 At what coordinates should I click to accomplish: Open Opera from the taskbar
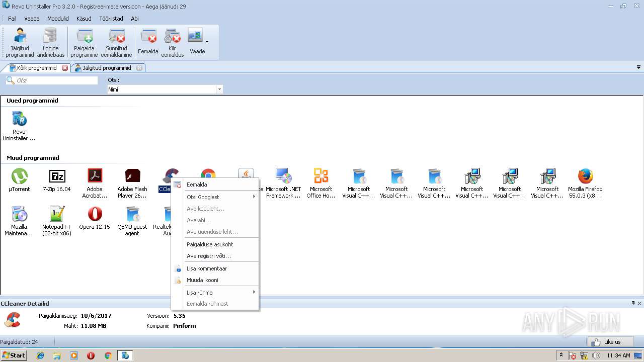pos(91,355)
